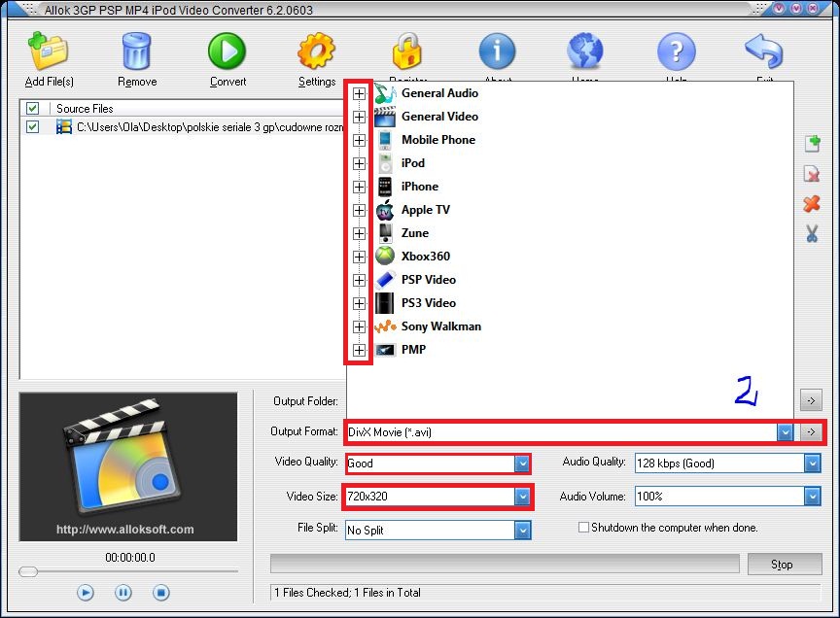Expand the Zune tree node

pos(360,233)
